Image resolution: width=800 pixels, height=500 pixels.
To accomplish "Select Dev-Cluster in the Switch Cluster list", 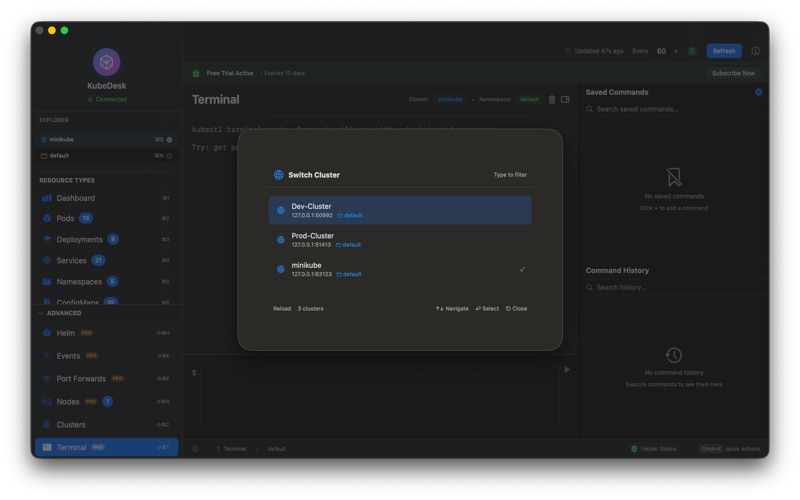I will 400,210.
